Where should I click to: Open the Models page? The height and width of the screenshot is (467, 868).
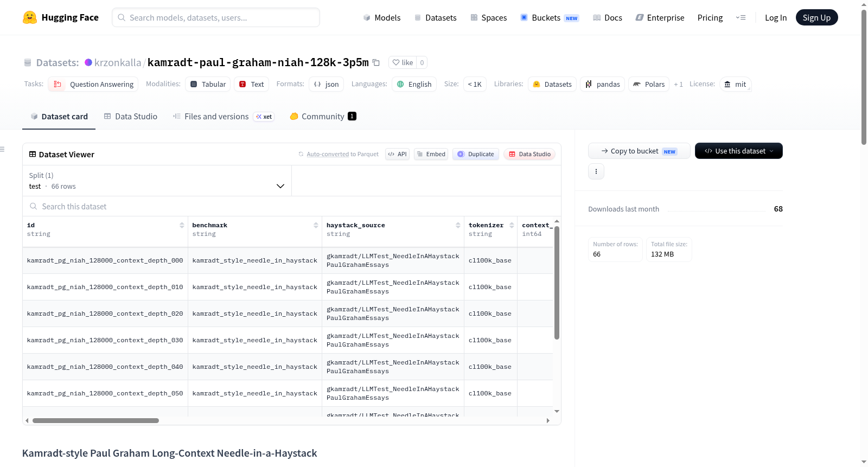click(382, 17)
